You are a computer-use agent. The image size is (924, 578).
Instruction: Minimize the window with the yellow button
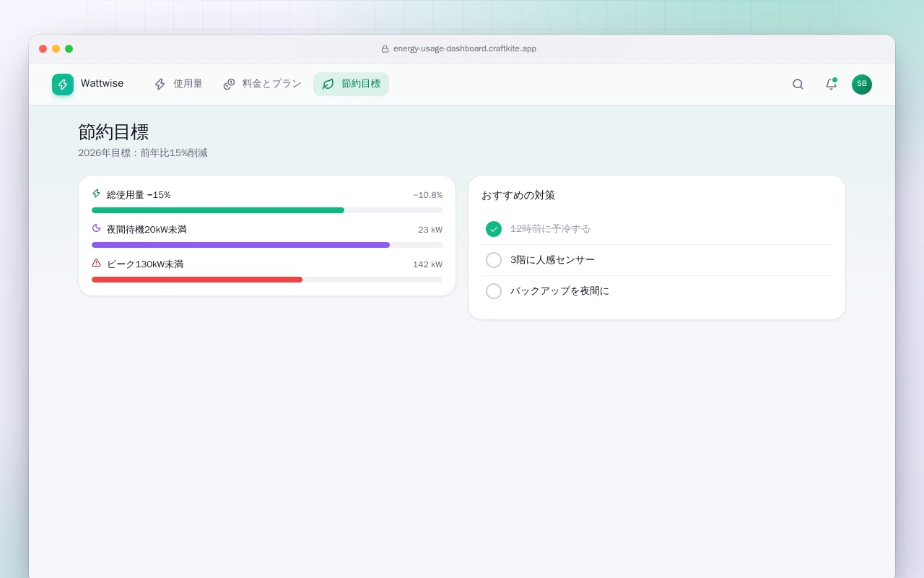point(56,49)
